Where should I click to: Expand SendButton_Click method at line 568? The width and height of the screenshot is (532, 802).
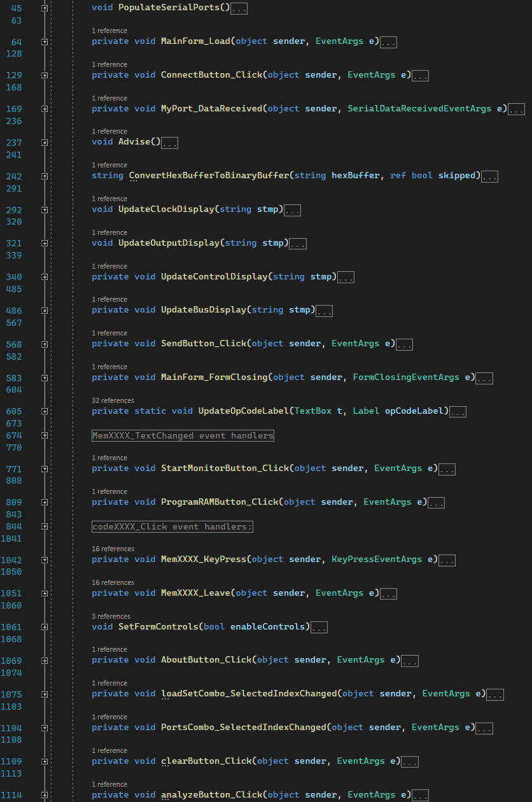click(45, 344)
